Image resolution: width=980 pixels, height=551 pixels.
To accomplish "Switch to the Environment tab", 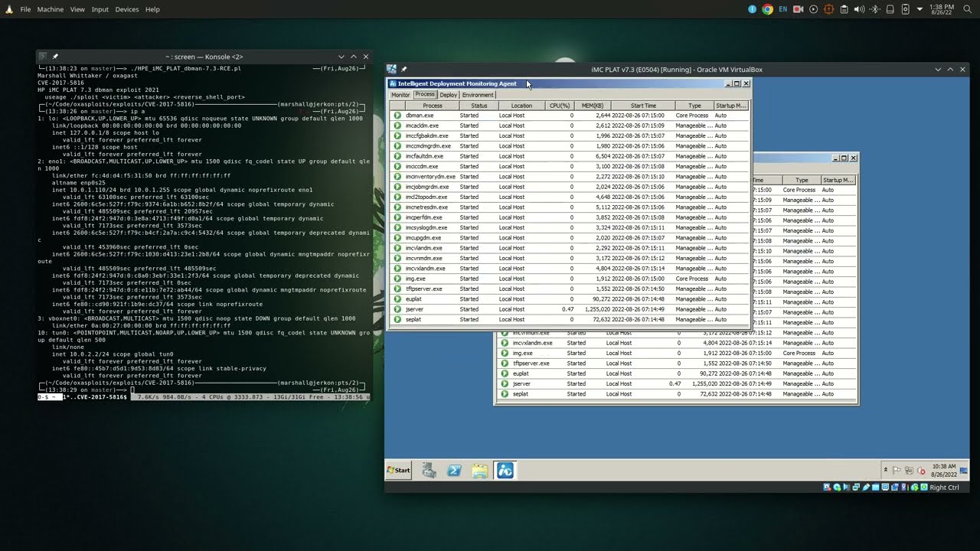I will tap(478, 95).
